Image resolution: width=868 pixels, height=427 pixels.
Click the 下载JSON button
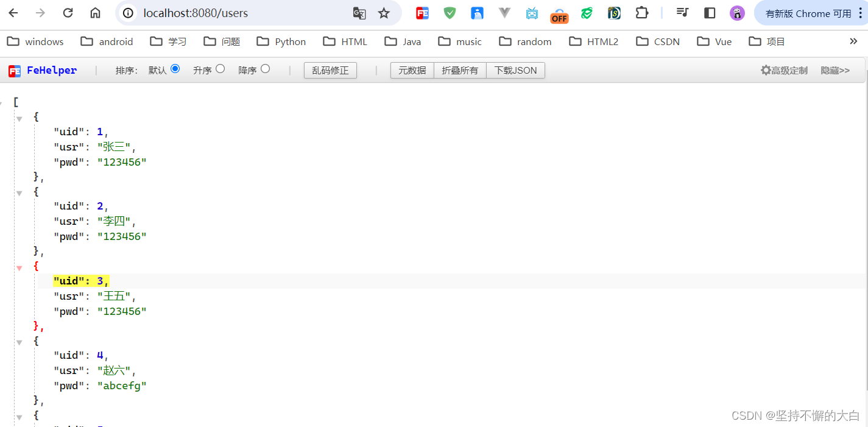pos(515,70)
